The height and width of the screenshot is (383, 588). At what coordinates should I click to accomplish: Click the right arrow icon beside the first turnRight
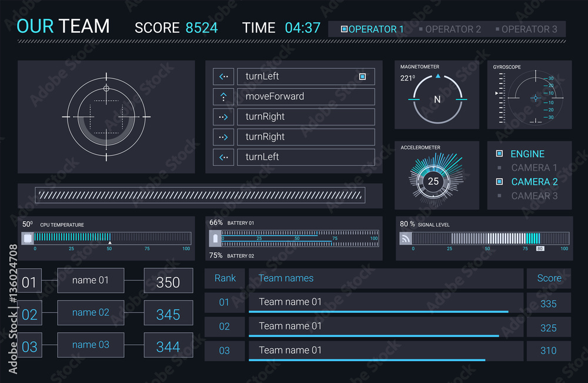tap(223, 117)
